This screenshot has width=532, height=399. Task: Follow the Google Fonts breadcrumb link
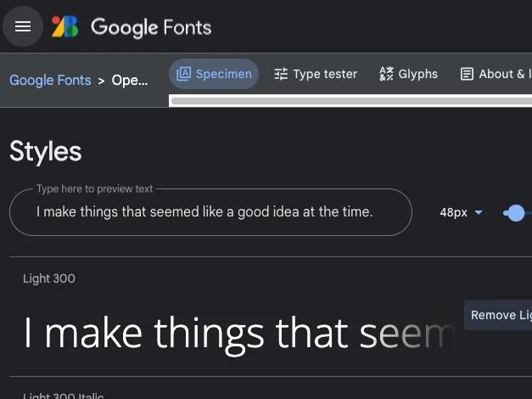pyautogui.click(x=50, y=80)
